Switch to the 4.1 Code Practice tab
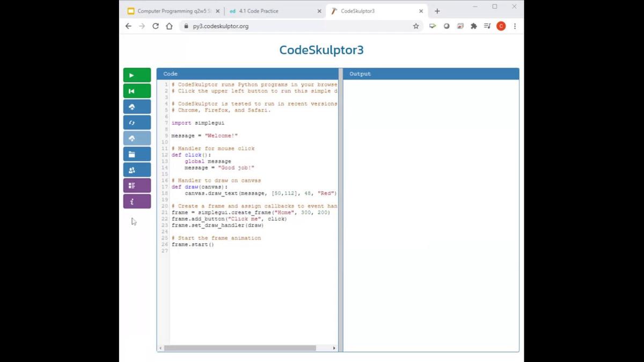 (x=275, y=11)
